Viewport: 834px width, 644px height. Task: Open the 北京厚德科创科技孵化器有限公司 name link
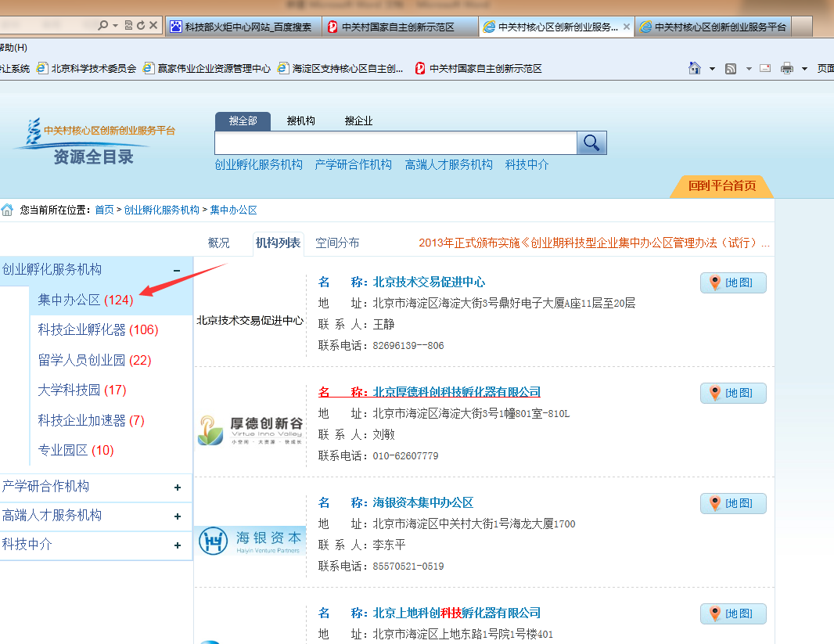click(456, 393)
